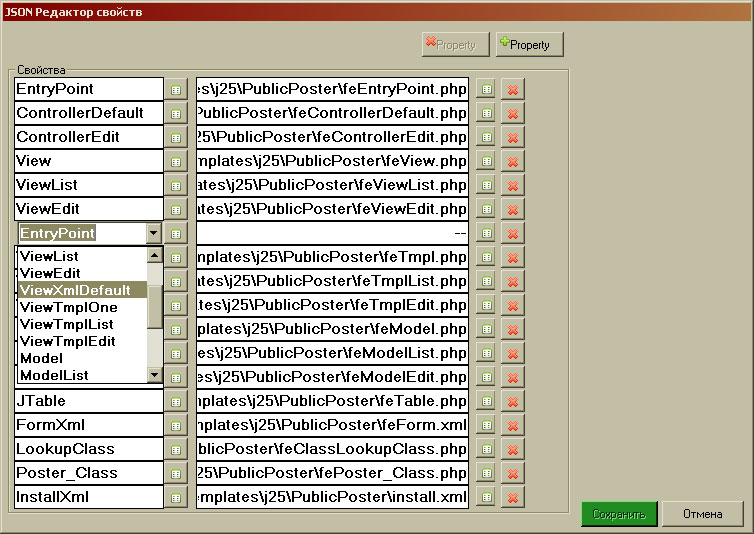Image resolution: width=754 pixels, height=534 pixels.
Task: Pick ViewTmplEdit from the dropdown list
Action: pos(82,341)
